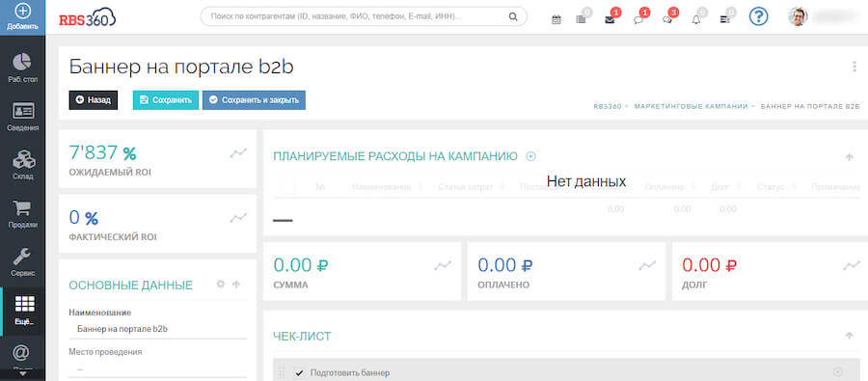Open the single chat bubble notifications

(637, 19)
